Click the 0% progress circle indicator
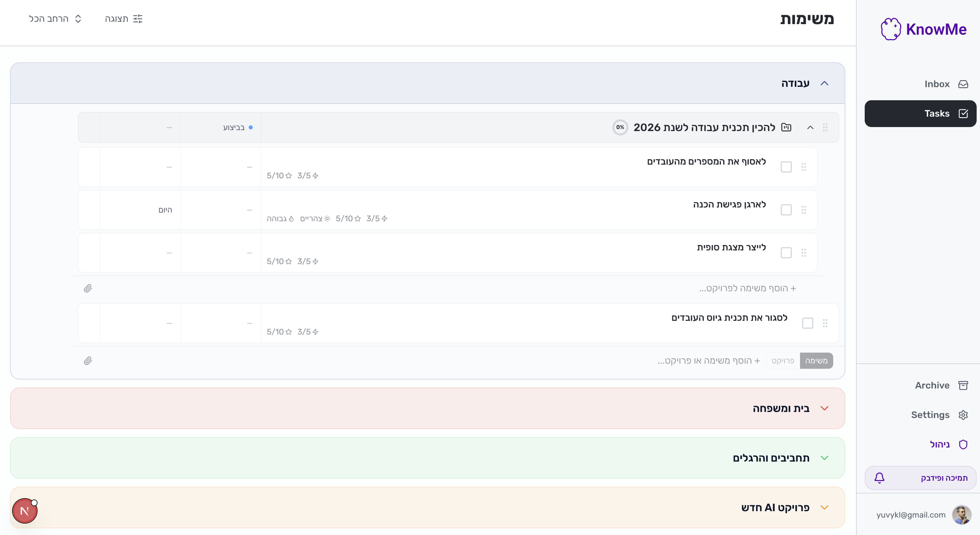 pos(620,127)
